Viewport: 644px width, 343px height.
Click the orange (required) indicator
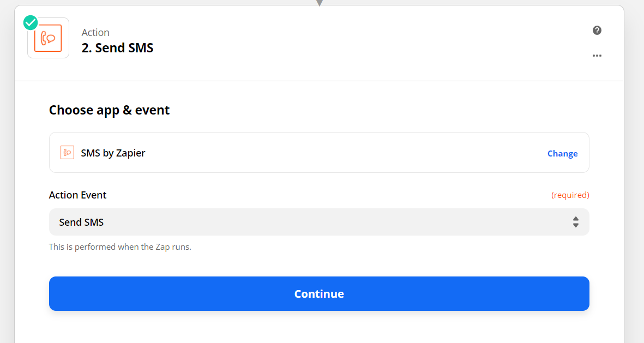[x=570, y=195]
